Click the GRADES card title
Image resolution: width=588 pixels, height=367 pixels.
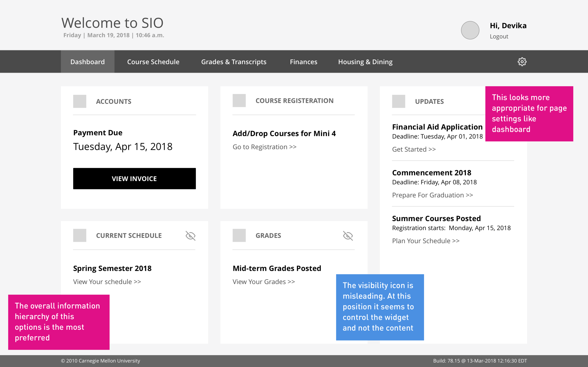(268, 235)
